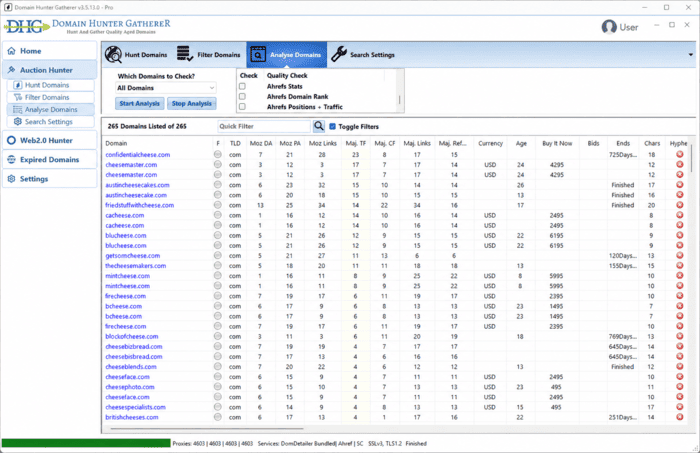Click the horizontal scrollbar under the table
The height and width of the screenshot is (453, 700).
point(208,428)
